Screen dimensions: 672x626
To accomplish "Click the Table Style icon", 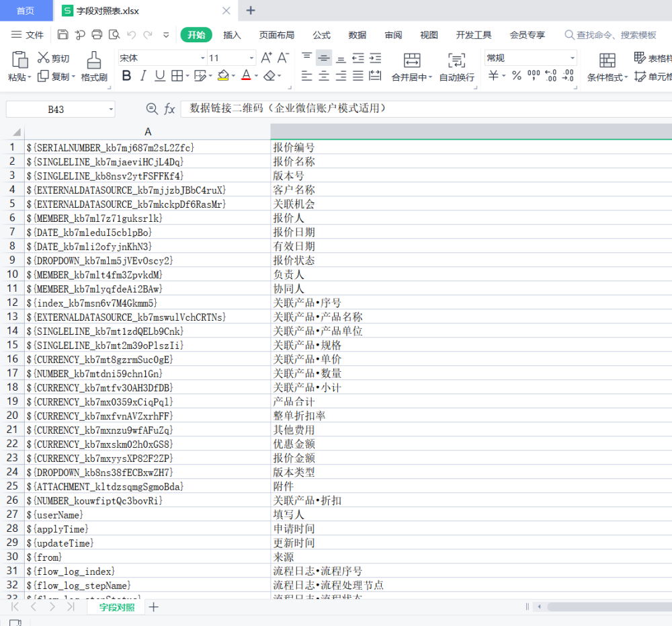I will [x=640, y=57].
